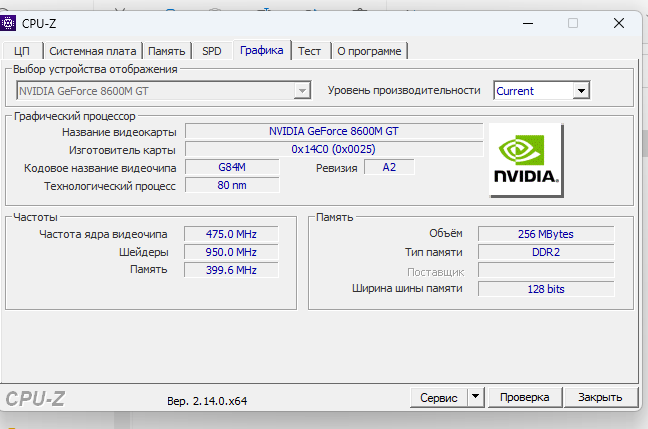Open the Тест tab
The width and height of the screenshot is (648, 429).
pyautogui.click(x=310, y=51)
